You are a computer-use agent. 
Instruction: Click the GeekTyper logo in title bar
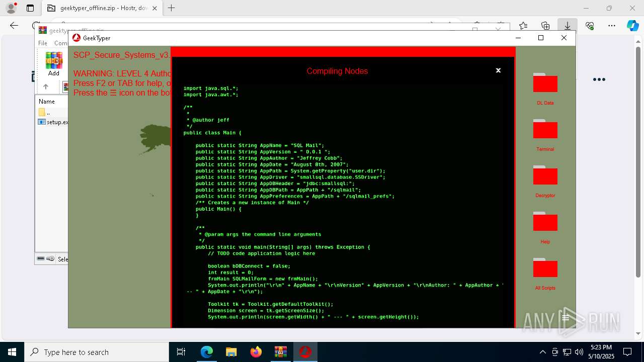tap(76, 38)
